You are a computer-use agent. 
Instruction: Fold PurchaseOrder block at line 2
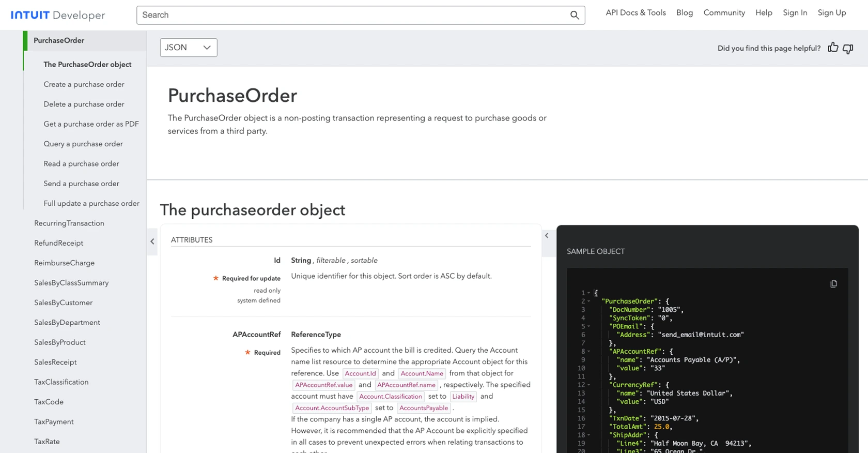[588, 301]
